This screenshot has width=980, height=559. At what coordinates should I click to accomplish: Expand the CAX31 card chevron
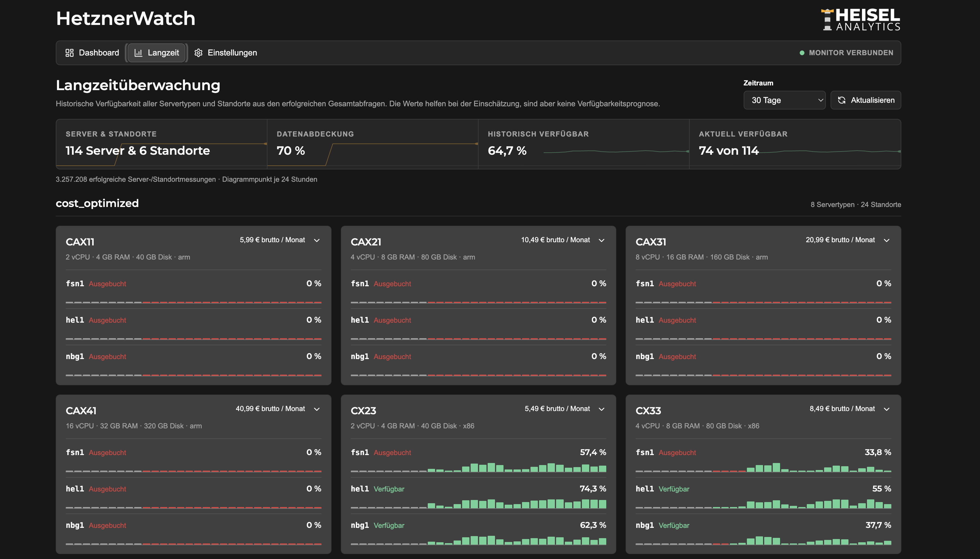point(886,240)
